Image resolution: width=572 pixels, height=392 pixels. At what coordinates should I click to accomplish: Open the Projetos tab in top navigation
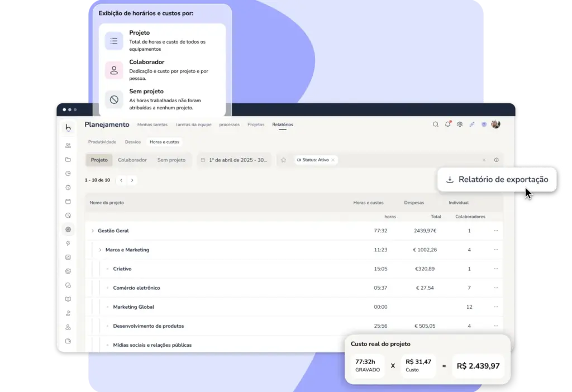[x=256, y=125]
